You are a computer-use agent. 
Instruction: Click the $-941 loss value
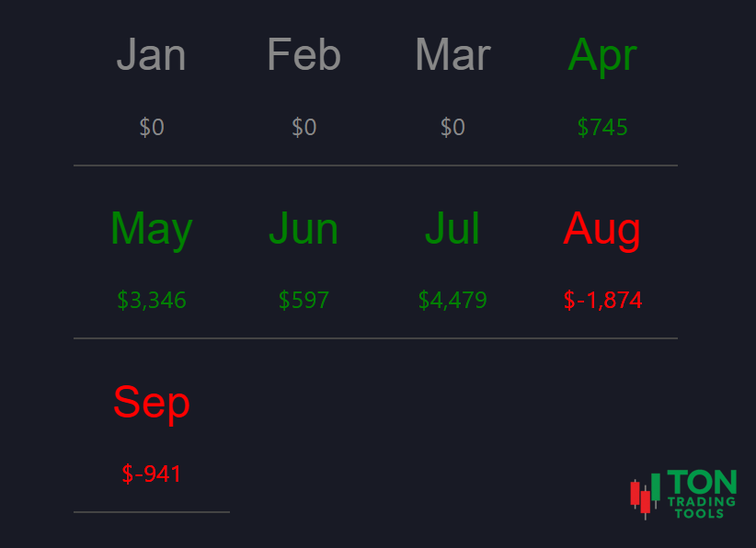coord(152,474)
